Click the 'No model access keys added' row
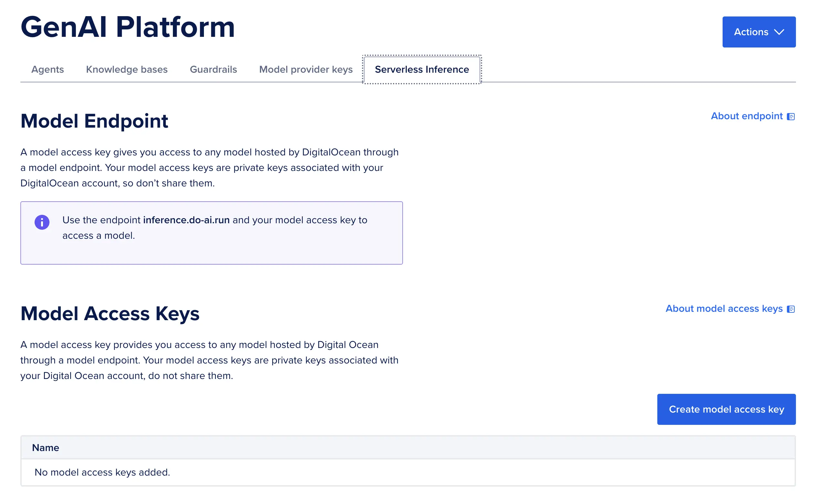Viewport: 826px width, 504px height. point(102,472)
